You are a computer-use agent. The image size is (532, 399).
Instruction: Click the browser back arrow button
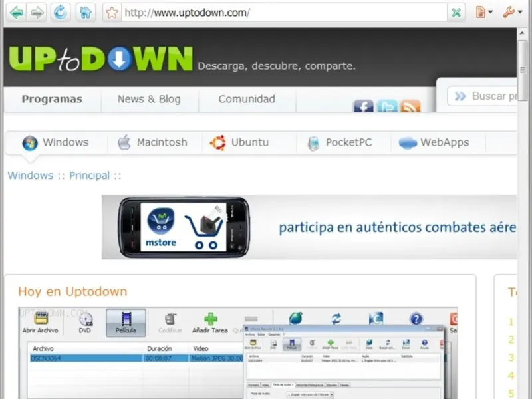tap(17, 13)
